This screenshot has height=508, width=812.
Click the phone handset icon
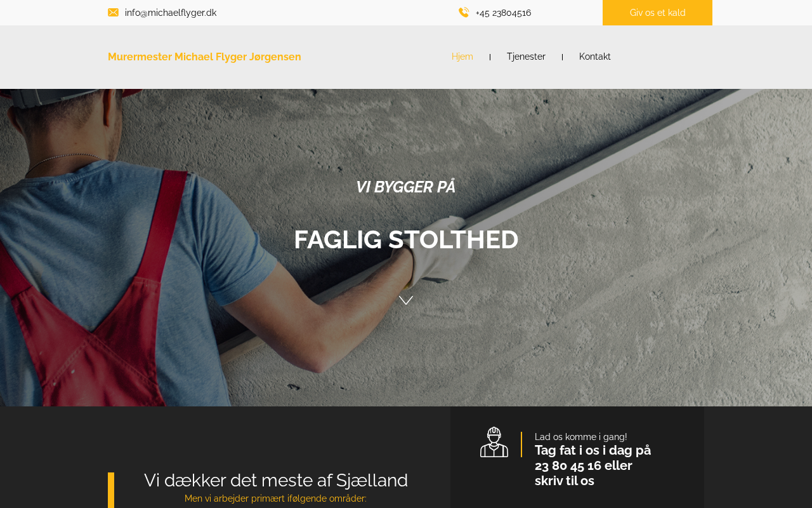464,13
